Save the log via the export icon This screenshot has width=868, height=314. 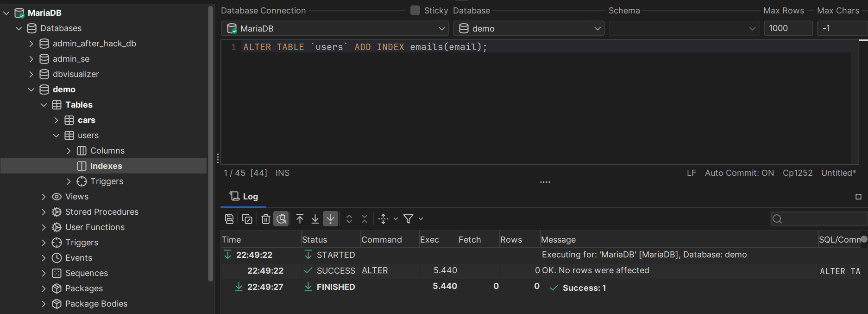click(x=229, y=219)
